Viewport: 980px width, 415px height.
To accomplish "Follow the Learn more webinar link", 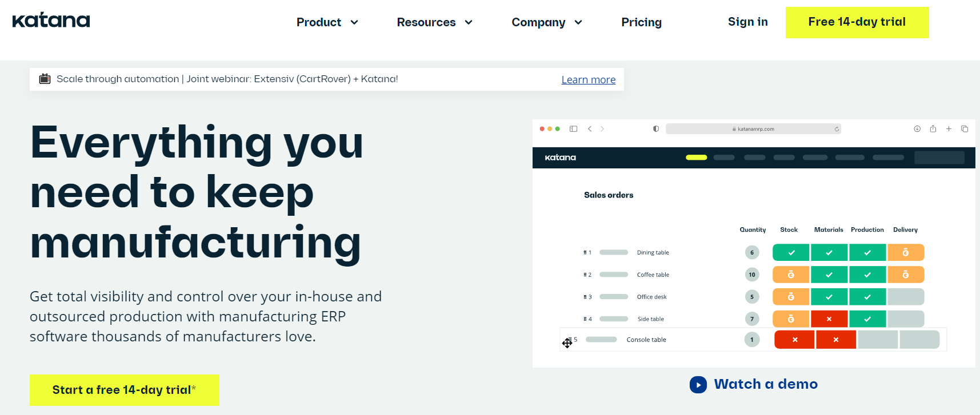I will point(588,80).
